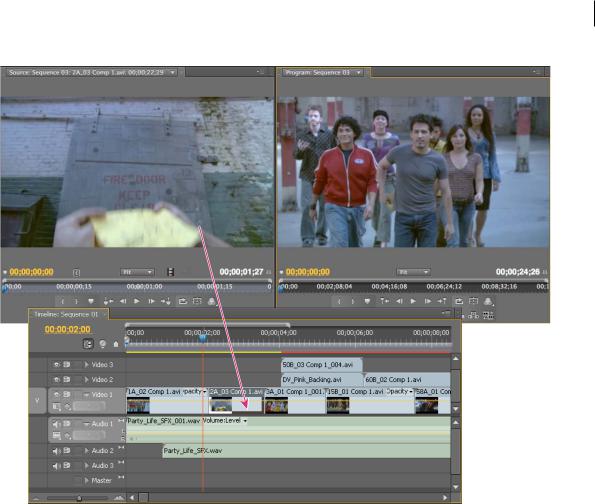The width and height of the screenshot is (595, 504).
Task: Click the Timeline ruler playhead marker
Action: [x=203, y=338]
